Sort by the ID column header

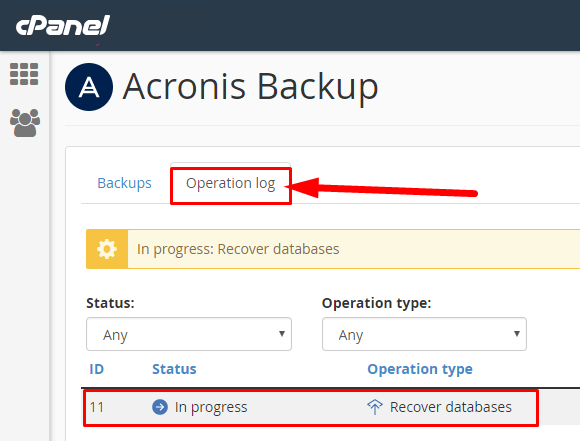[97, 369]
